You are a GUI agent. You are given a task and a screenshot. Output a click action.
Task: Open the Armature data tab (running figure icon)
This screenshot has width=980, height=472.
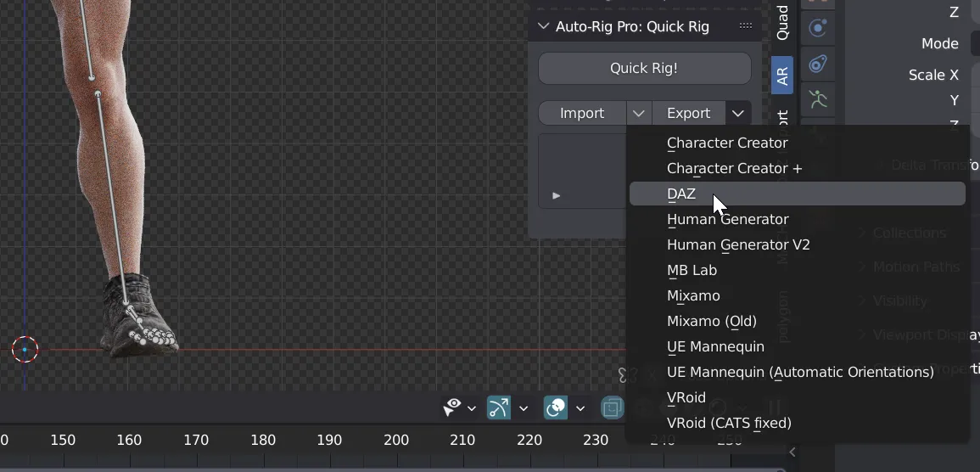817,98
